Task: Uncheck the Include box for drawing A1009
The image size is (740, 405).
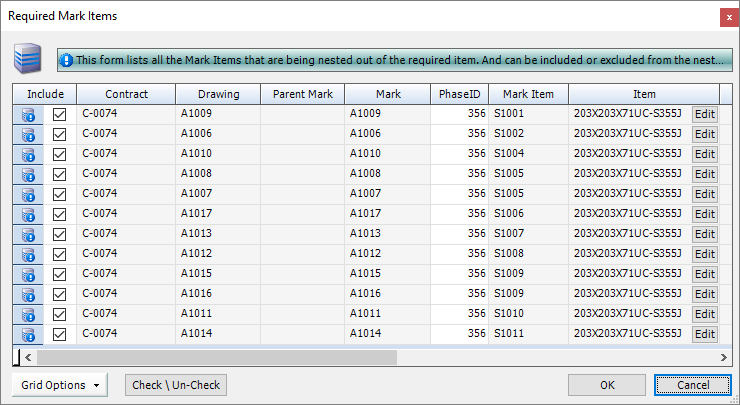Action: (59, 114)
